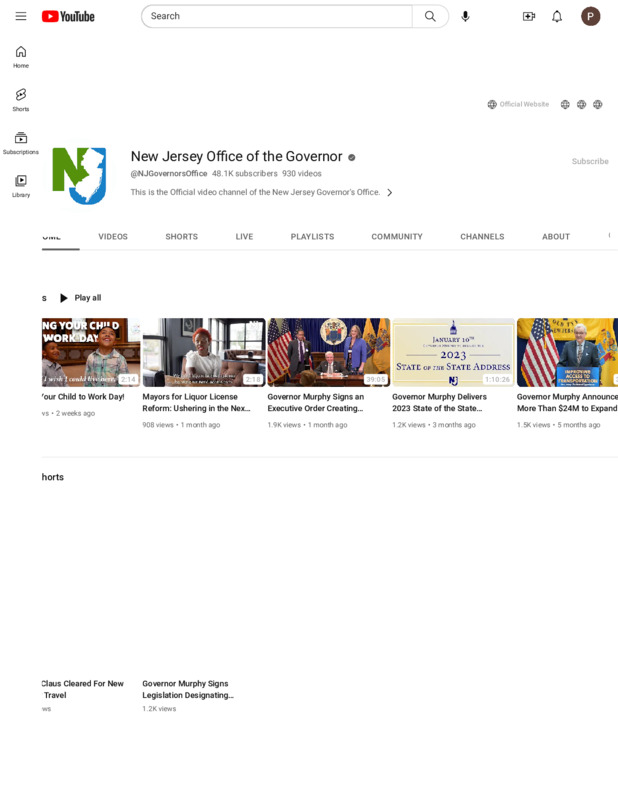
Task: Switch to the Playlists tab
Action: (x=312, y=237)
